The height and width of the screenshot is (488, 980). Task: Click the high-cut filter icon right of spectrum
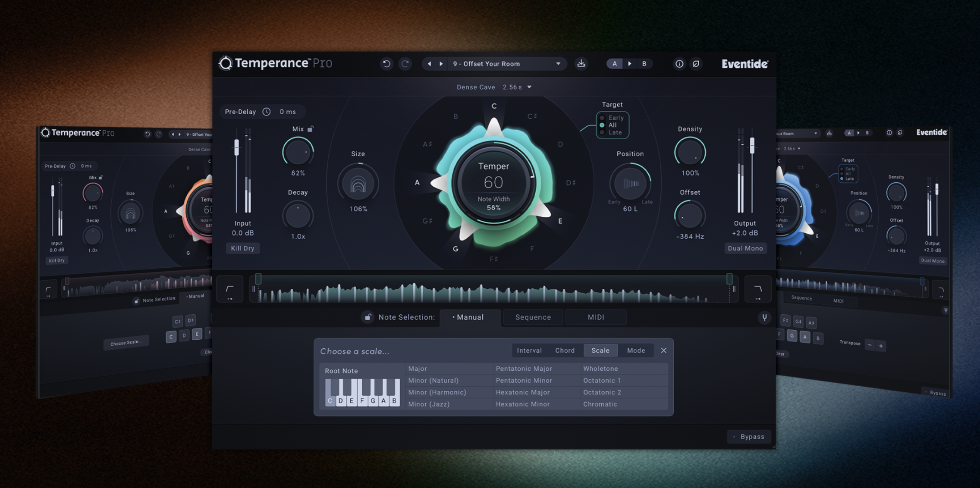tap(757, 290)
